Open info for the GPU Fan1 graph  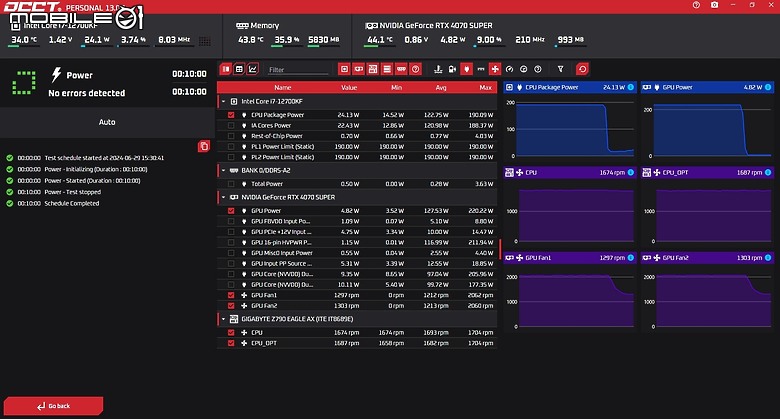click(631, 258)
